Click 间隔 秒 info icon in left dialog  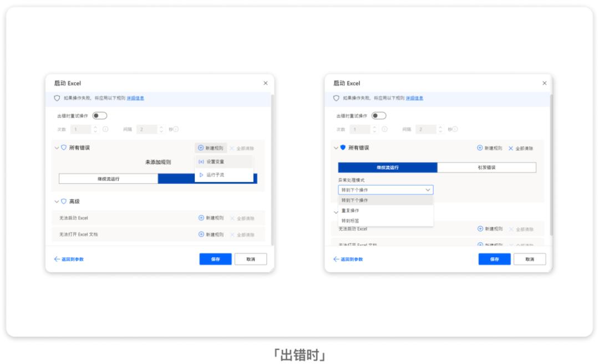point(176,129)
